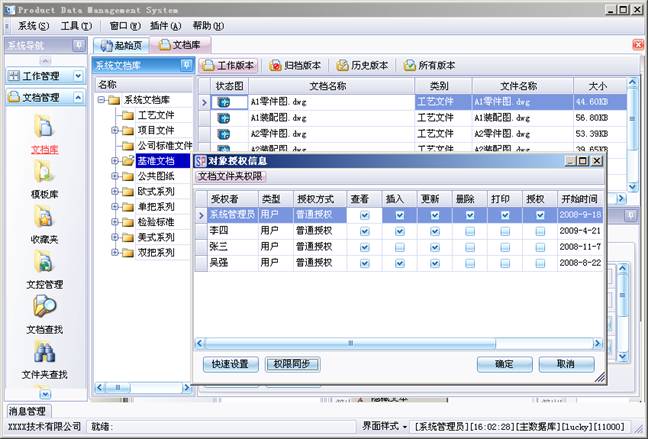Expand the 双把系列 tree node
The image size is (648, 439).
[115, 253]
